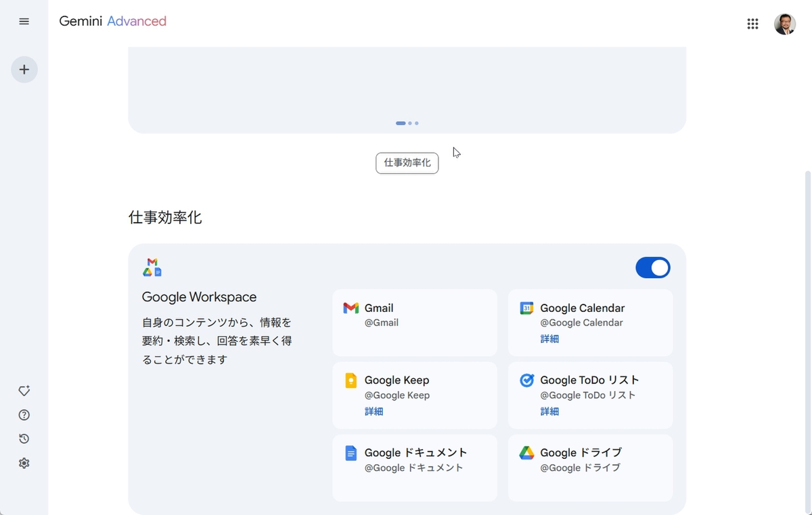
Task: Click the Google Workspace heading text
Action: pyautogui.click(x=200, y=297)
